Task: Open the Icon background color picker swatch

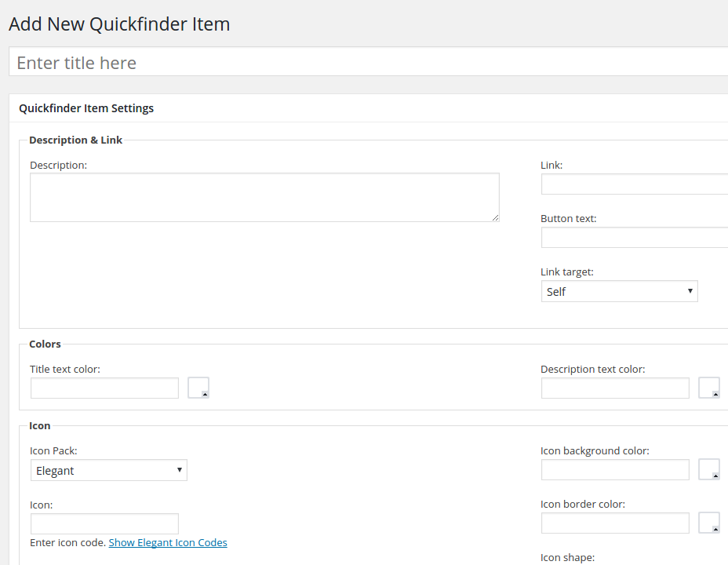Action: click(709, 470)
